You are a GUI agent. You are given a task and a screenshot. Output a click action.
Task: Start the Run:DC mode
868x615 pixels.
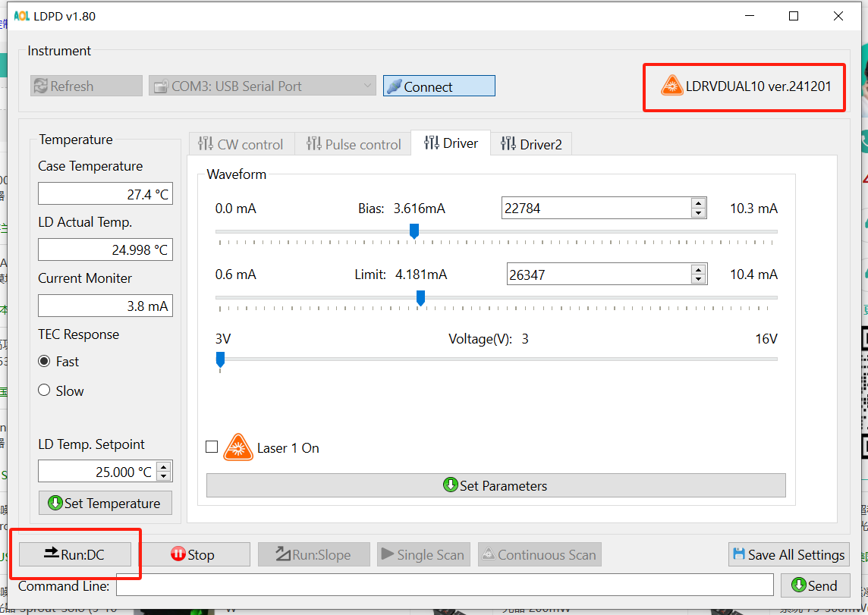[x=74, y=554]
